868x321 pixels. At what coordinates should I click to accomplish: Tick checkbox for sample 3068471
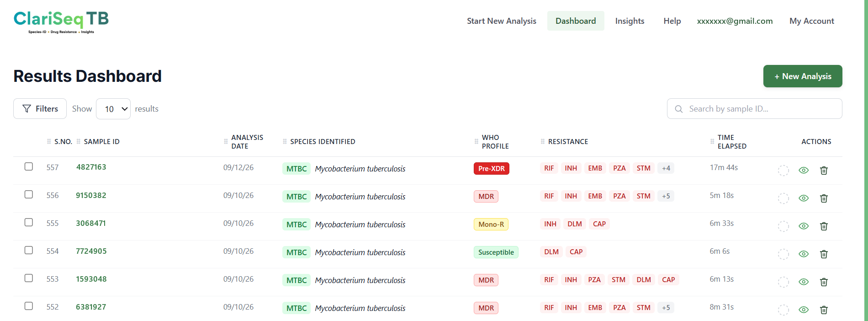pos(29,222)
